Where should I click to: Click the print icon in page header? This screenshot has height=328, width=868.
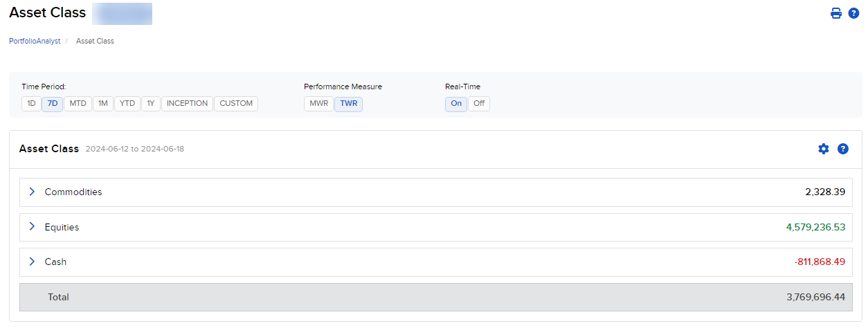836,13
